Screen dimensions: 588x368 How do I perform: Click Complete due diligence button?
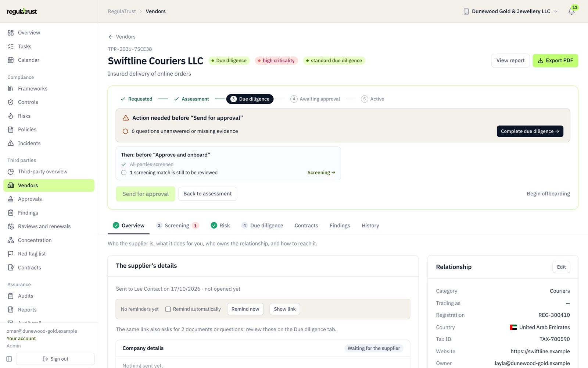[x=530, y=131]
